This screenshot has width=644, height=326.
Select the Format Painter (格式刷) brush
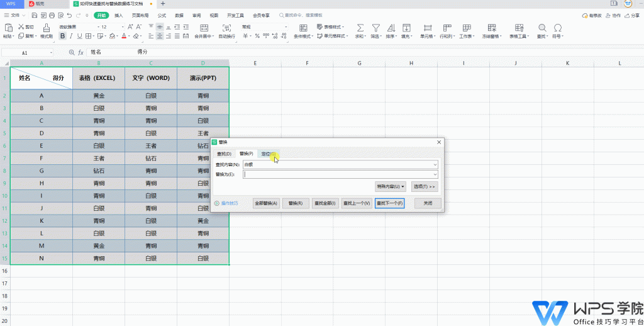pyautogui.click(x=47, y=28)
